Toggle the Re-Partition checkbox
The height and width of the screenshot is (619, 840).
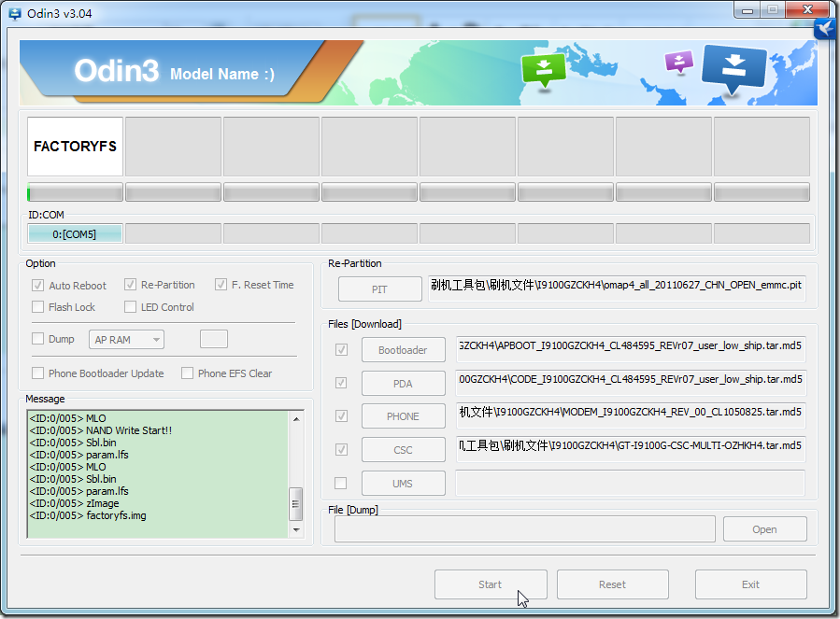coord(130,285)
